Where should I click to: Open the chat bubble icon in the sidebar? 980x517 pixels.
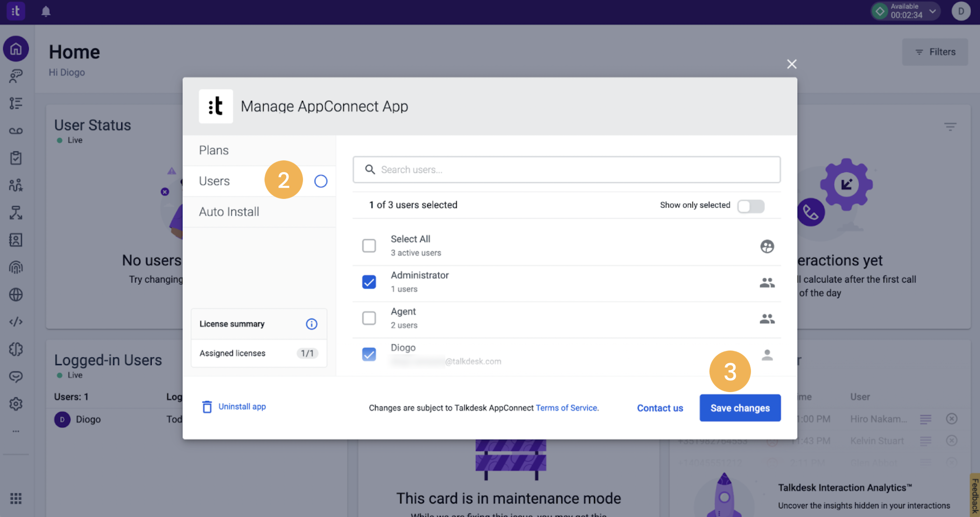16,376
